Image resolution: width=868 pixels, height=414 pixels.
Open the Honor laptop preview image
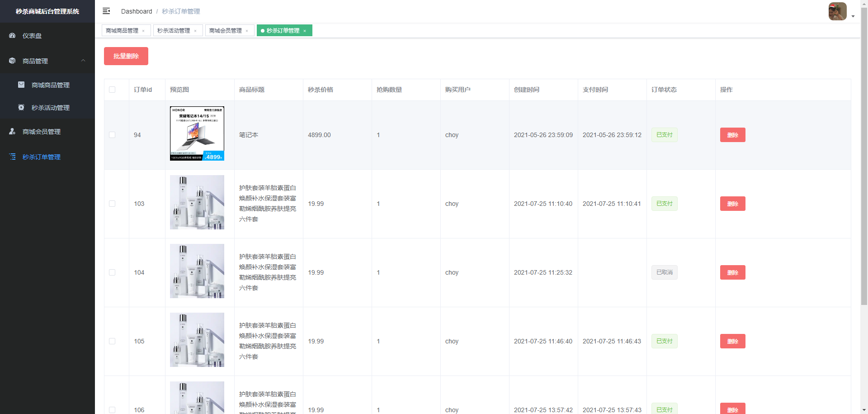click(x=197, y=133)
